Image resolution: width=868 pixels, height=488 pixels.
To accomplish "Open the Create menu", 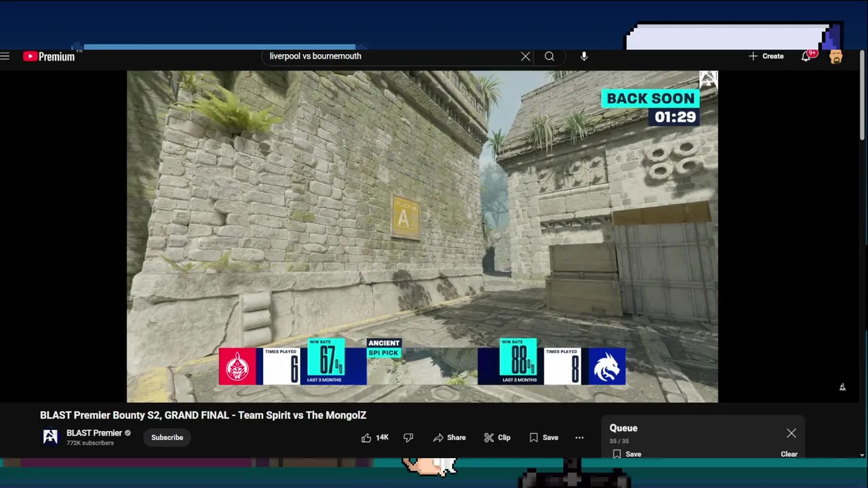I will coord(766,56).
